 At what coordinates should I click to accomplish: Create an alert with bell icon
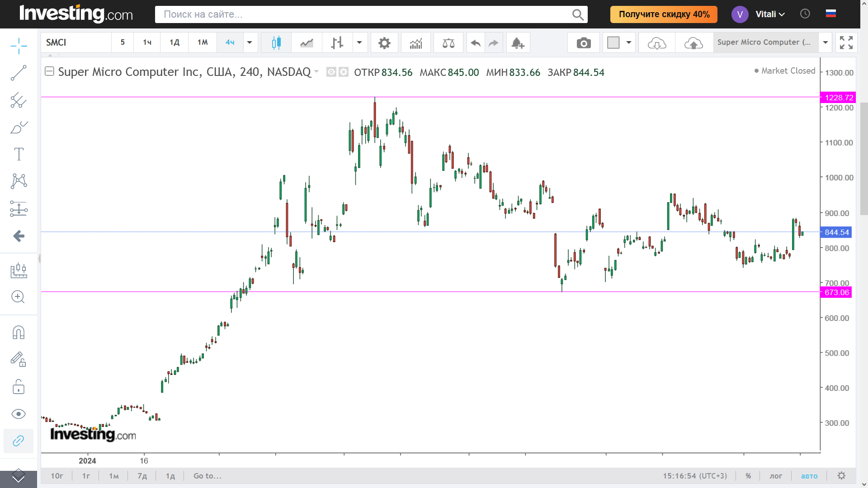tap(518, 43)
